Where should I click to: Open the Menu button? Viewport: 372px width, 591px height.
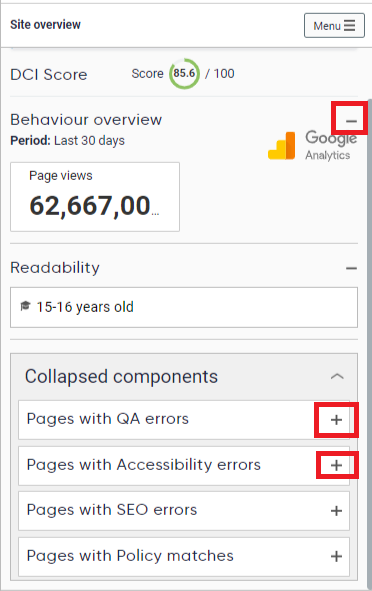coord(334,26)
